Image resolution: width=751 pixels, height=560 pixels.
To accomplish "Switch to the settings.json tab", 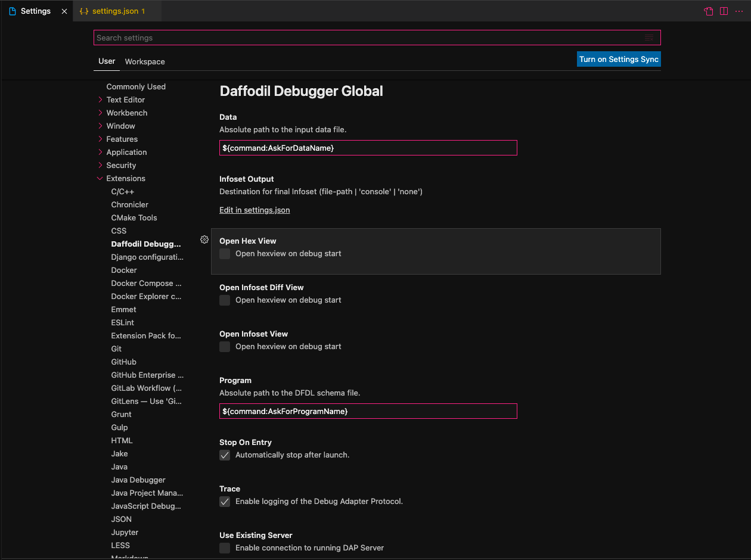I will [x=117, y=11].
